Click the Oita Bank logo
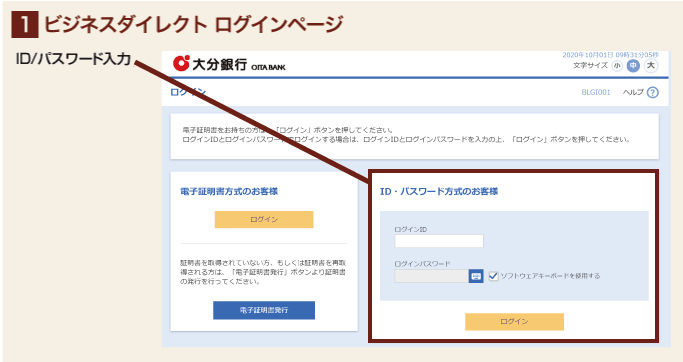Screen dimensions: 683x362 point(229,64)
